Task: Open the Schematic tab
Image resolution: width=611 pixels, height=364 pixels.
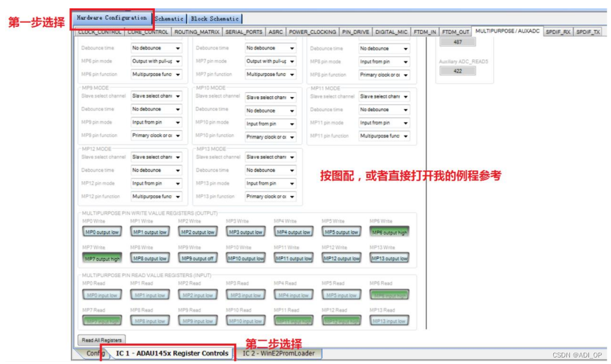Action: pyautogui.click(x=169, y=18)
